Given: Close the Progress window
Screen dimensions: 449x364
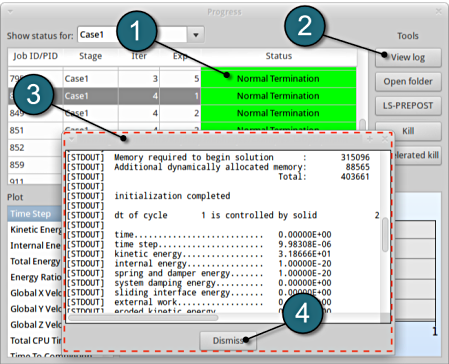Looking at the screenshot, I should pyautogui.click(x=439, y=12).
